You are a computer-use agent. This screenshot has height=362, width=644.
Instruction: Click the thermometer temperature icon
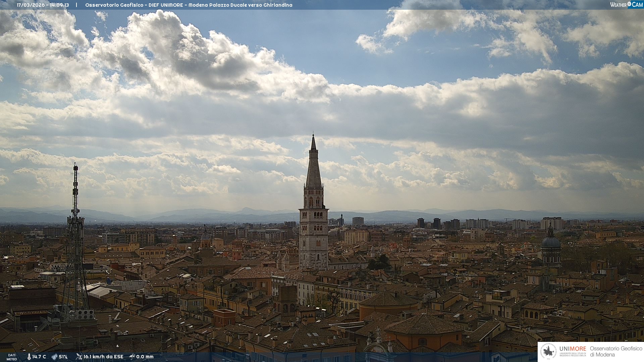(29, 357)
